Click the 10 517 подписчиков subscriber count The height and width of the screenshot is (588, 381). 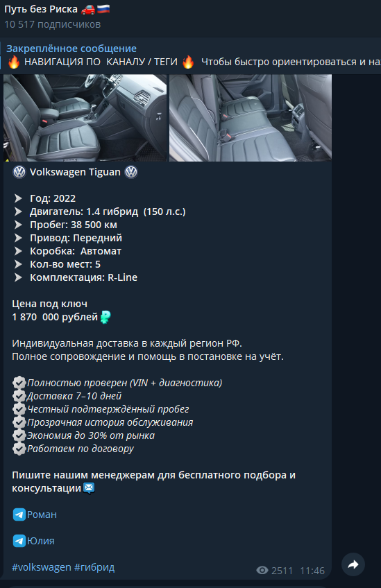(53, 24)
